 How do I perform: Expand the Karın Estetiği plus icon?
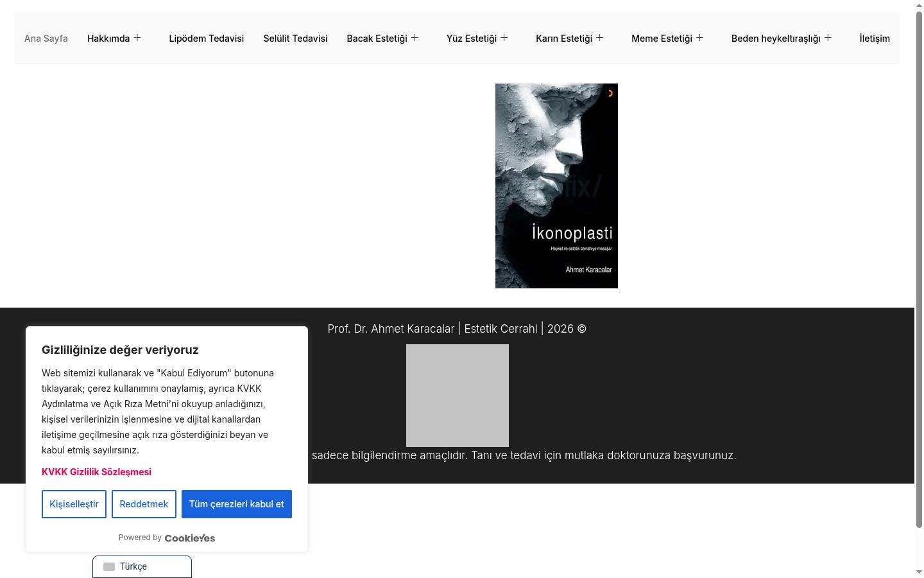coord(600,38)
